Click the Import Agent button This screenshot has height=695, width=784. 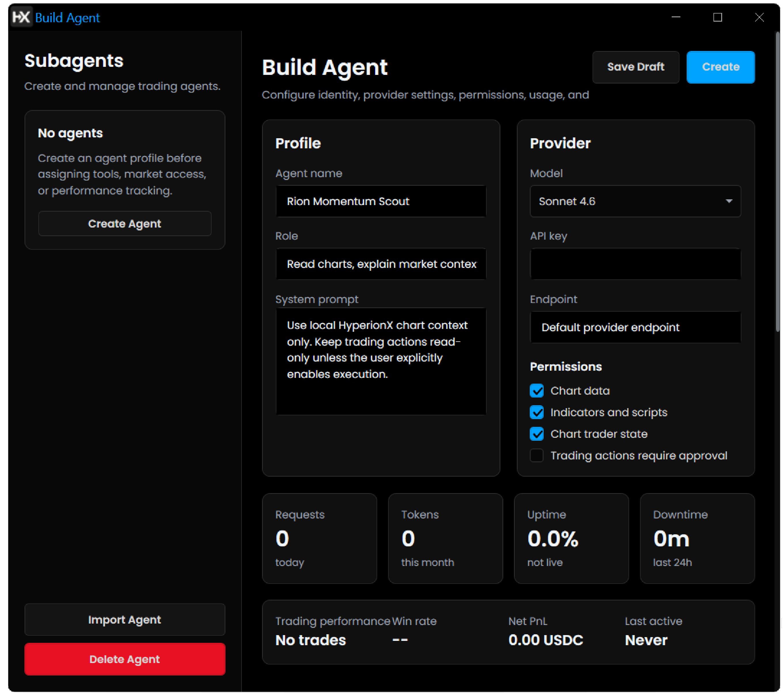[x=125, y=620]
